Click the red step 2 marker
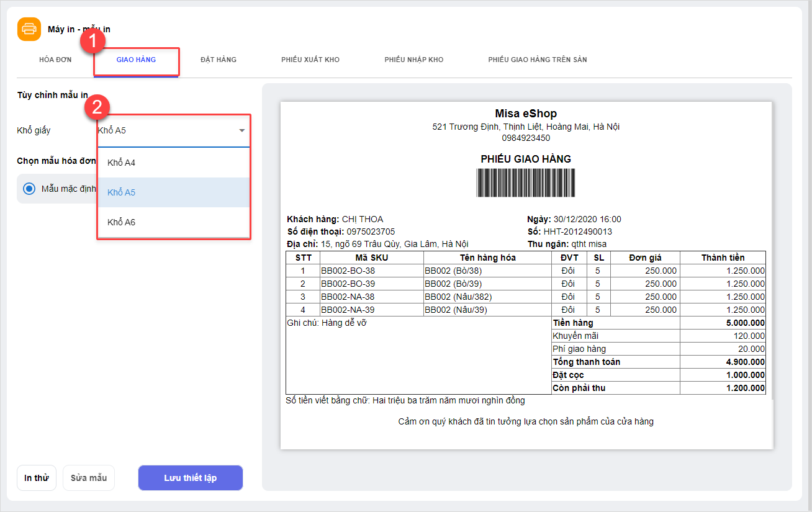 point(97,108)
